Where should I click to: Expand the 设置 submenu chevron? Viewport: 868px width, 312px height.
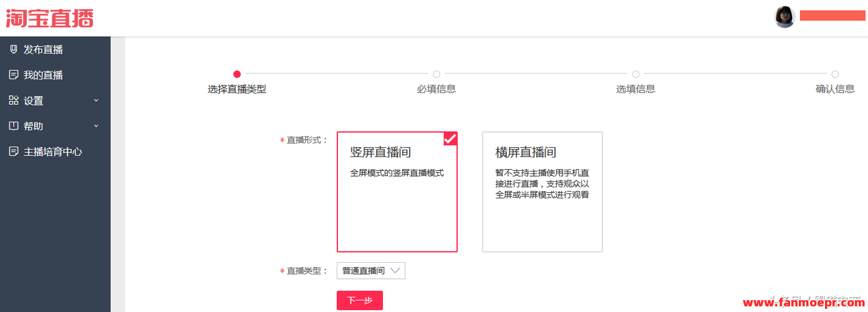point(96,100)
